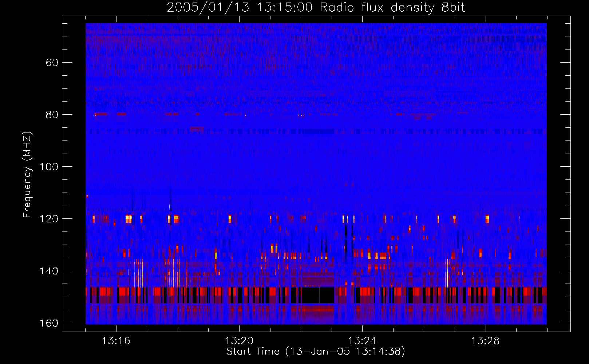
Task: Click the plot title "2005/01/13 13:15:00 Radio flux density 8bit"
Action: pyautogui.click(x=316, y=7)
